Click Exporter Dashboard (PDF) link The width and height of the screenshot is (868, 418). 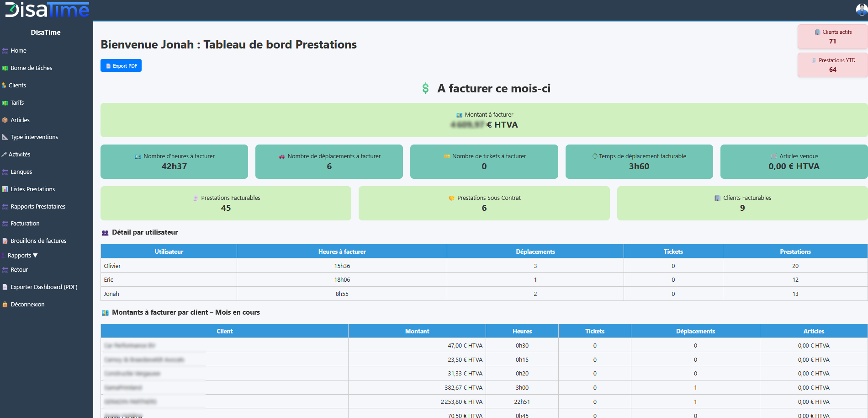coord(43,287)
